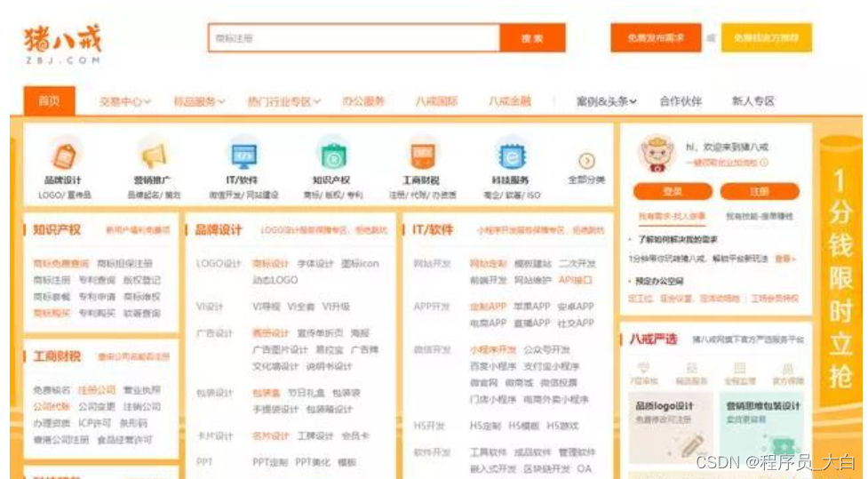
Task: Open the IT/软件 monitor icon category
Action: (x=243, y=156)
